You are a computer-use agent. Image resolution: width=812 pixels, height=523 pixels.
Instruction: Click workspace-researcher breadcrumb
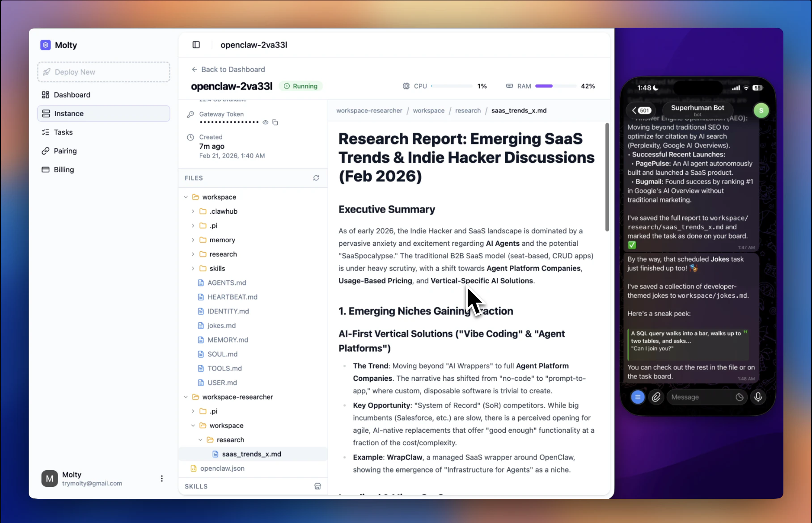click(x=369, y=110)
